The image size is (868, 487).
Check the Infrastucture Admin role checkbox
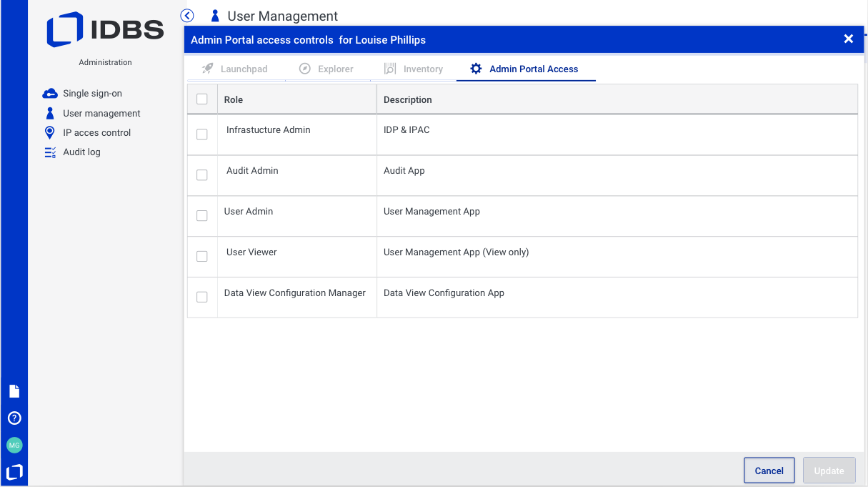[202, 134]
